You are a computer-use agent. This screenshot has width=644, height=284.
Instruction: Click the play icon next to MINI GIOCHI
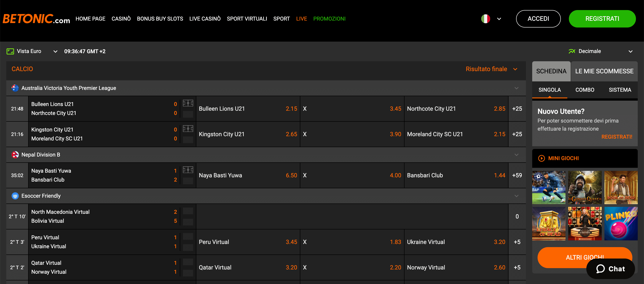[x=542, y=158]
